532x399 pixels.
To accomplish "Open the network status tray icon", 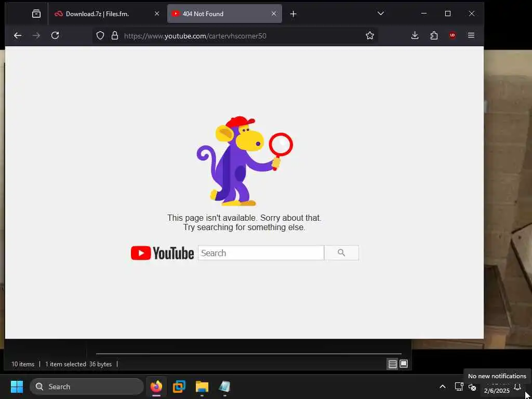I will [459, 387].
